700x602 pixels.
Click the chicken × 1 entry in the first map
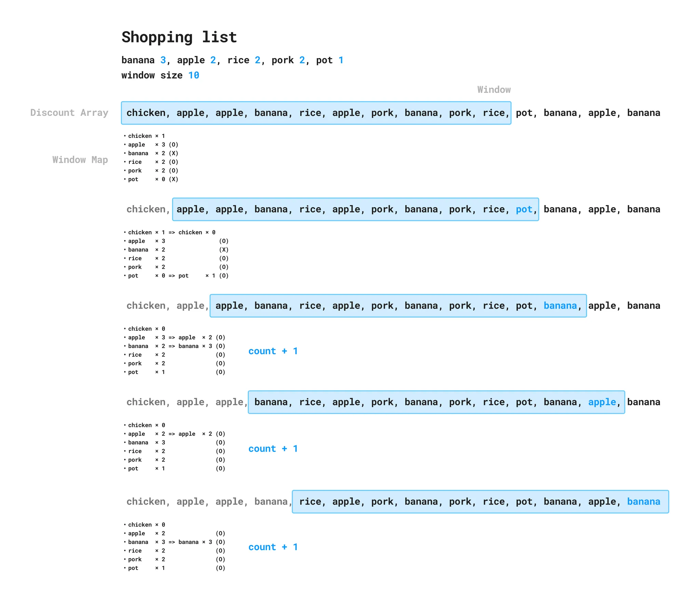coord(146,136)
